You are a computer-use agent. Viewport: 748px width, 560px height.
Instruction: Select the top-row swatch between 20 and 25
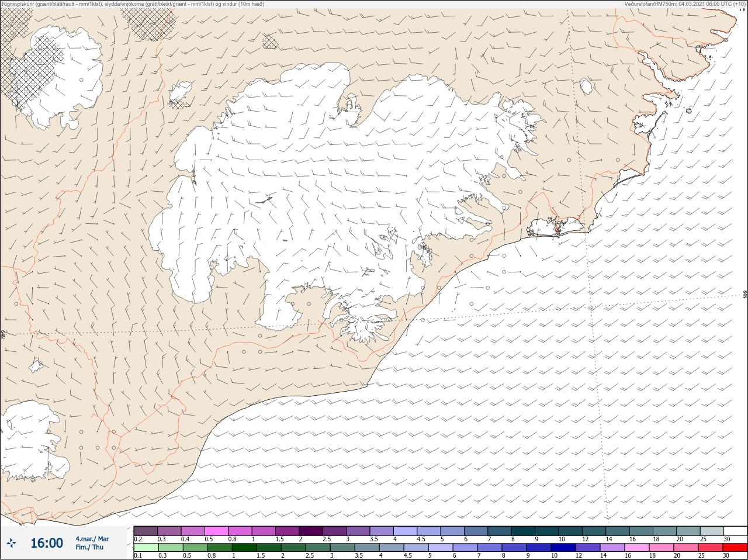[688, 531]
